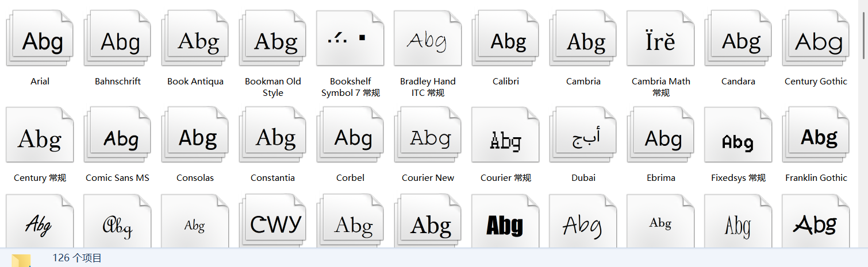Select the Century Gothic font icon
This screenshot has width=868, height=267.
pos(816,38)
